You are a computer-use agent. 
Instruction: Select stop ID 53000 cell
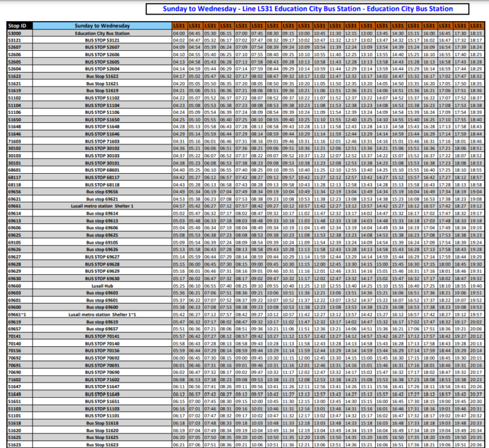click(x=14, y=33)
